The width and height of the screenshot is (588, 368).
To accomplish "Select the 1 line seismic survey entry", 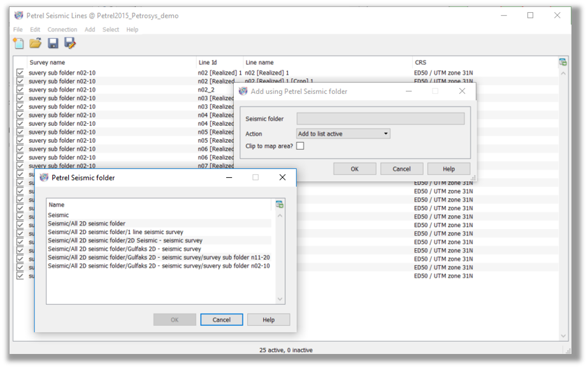I will click(x=115, y=232).
